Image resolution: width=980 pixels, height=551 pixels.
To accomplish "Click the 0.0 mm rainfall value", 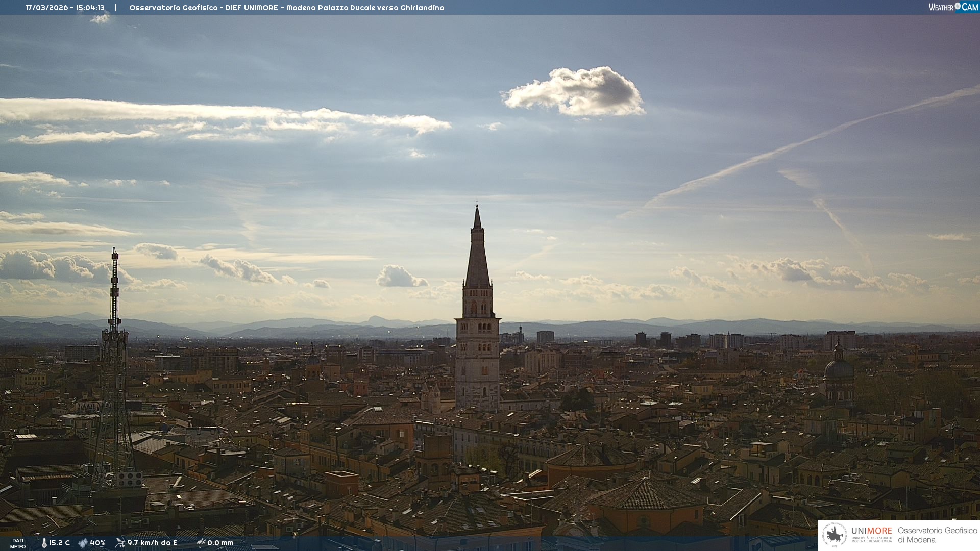I will pos(220,543).
